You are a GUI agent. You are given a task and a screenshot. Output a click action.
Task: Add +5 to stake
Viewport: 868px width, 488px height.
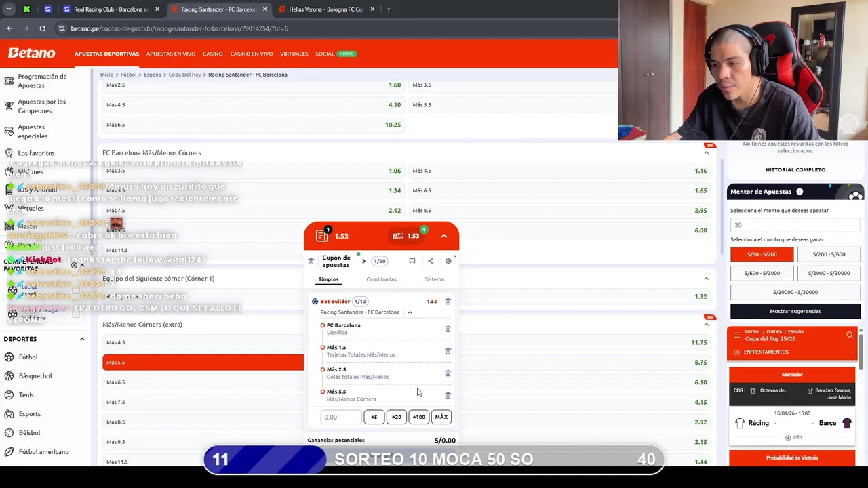[x=374, y=418]
